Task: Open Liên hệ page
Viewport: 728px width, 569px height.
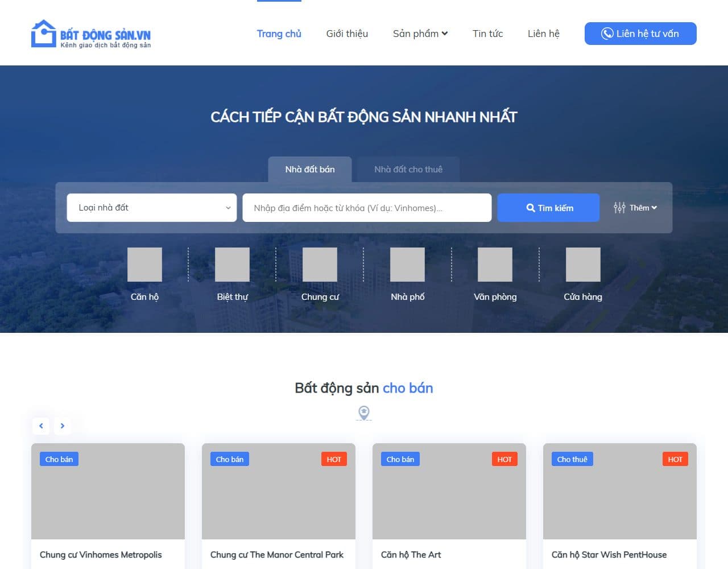Action: click(543, 34)
